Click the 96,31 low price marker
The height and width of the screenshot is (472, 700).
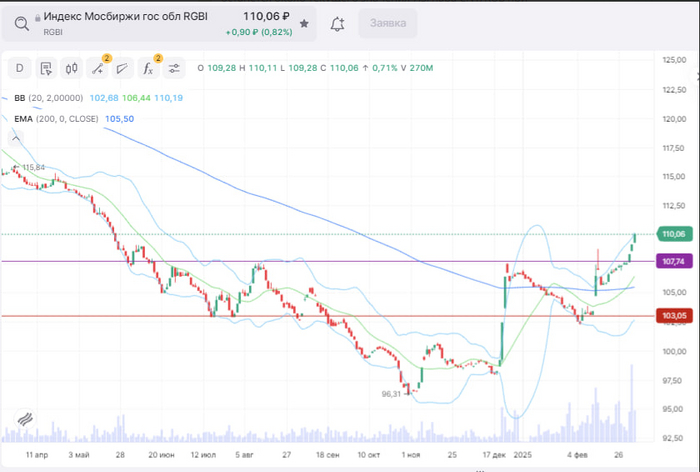coord(392,394)
